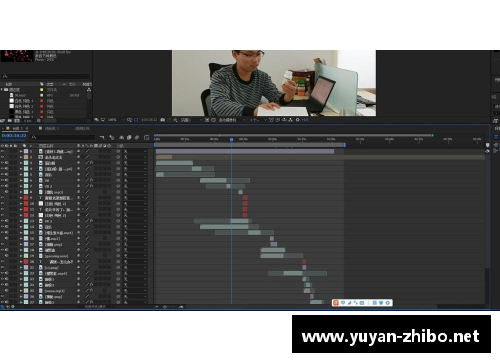
Task: Open the composition mini-flowchart icon in the timeline
Action: pos(102,137)
